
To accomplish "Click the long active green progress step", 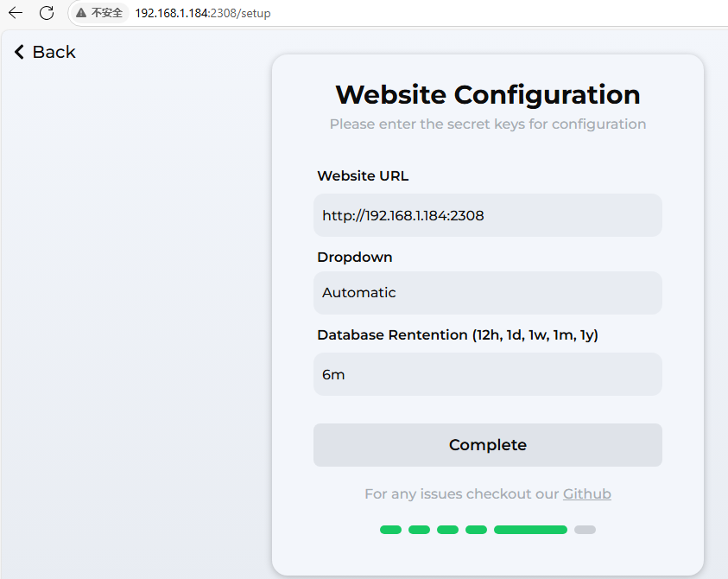I will (x=531, y=530).
